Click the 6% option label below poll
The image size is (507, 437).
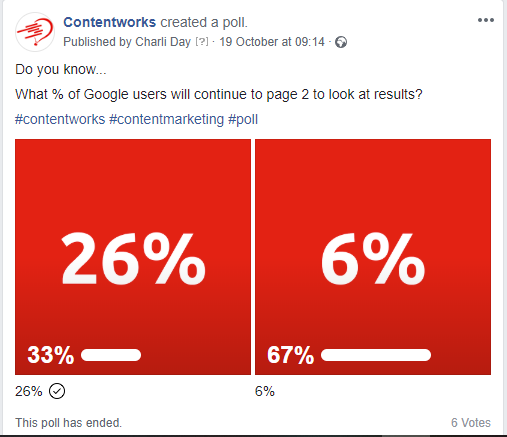[x=265, y=391]
